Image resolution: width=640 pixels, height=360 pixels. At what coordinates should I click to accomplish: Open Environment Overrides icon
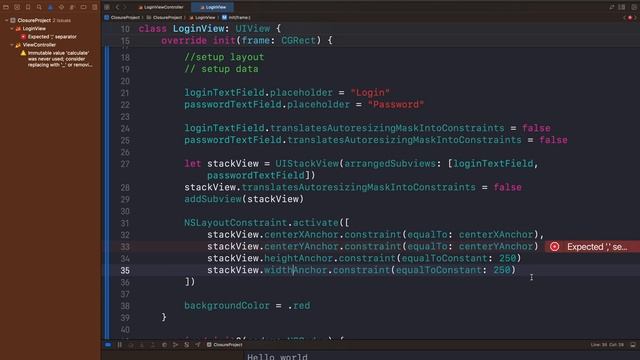tap(187, 345)
